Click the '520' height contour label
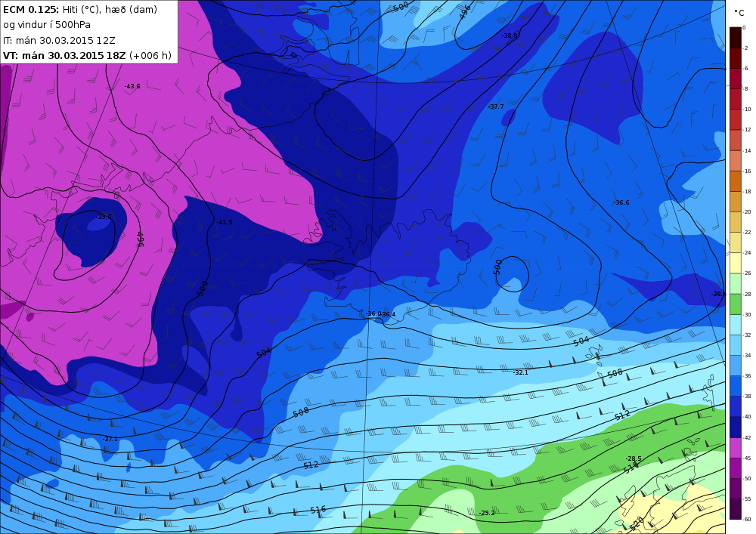 coord(637,523)
